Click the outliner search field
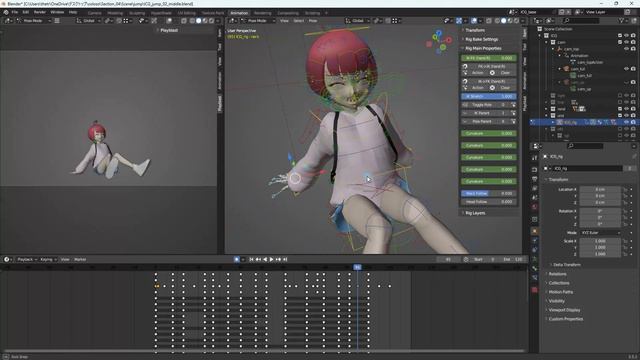Viewport: 640px width, 360px height. coord(581,20)
